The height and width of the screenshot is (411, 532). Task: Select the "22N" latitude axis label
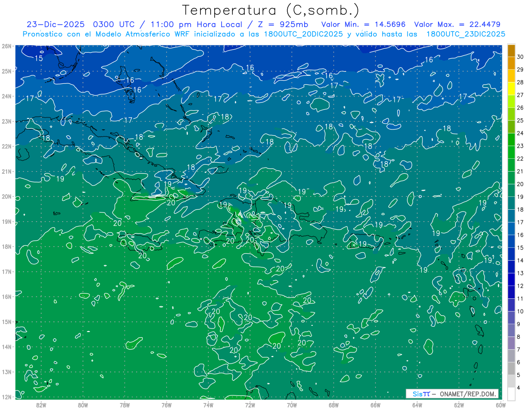pos(6,146)
